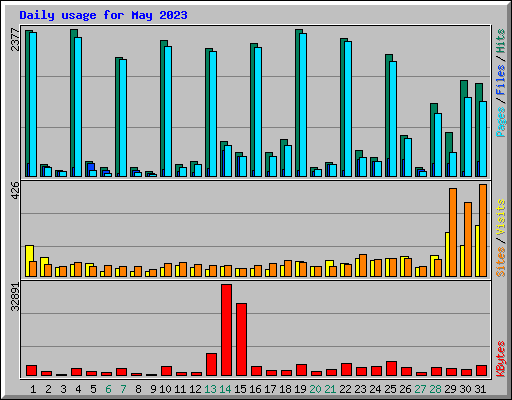The width and height of the screenshot is (512, 400).
Task: Click the Visits legend label
Action: (x=500, y=217)
